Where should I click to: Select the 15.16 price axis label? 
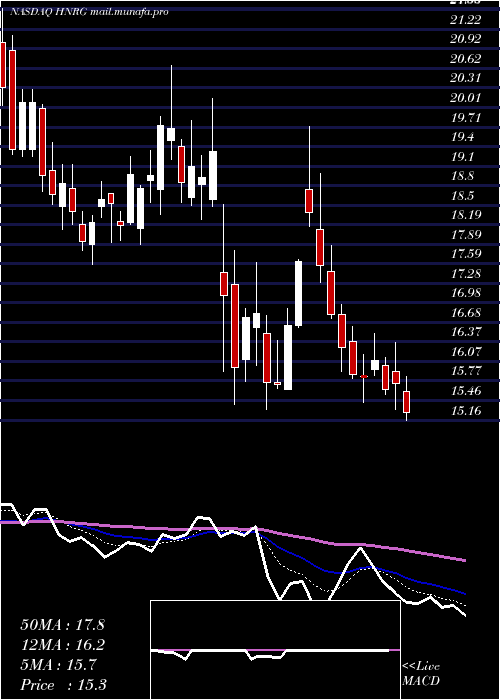(466, 411)
